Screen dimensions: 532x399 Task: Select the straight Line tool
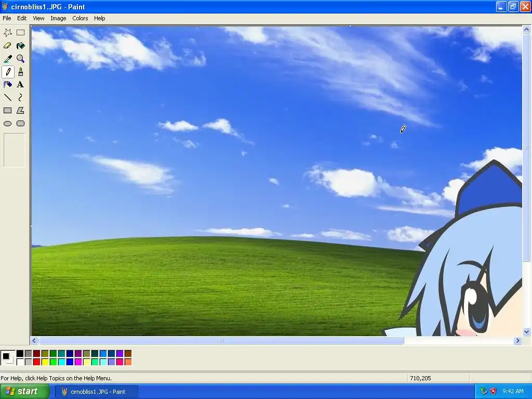coord(8,98)
